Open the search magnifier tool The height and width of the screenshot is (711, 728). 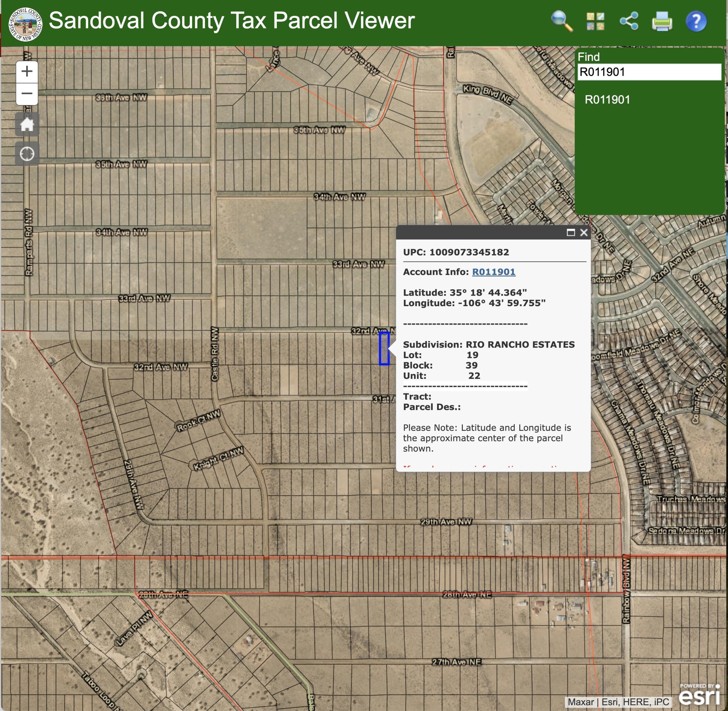562,21
